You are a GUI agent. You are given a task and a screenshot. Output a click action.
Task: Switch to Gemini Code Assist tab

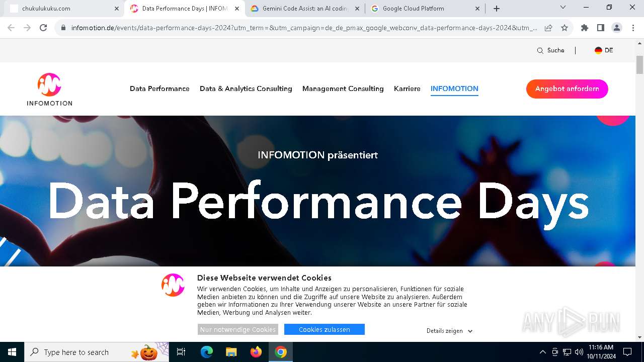pos(305,9)
